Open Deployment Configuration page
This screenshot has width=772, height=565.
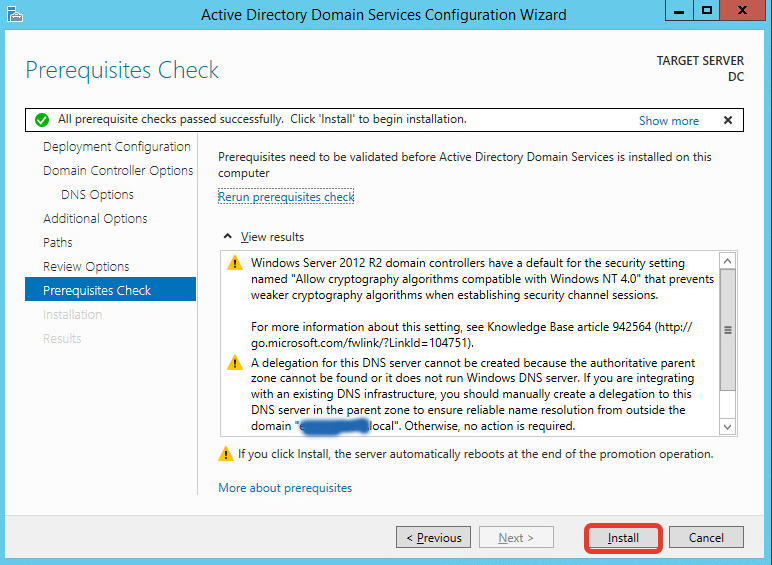(116, 146)
